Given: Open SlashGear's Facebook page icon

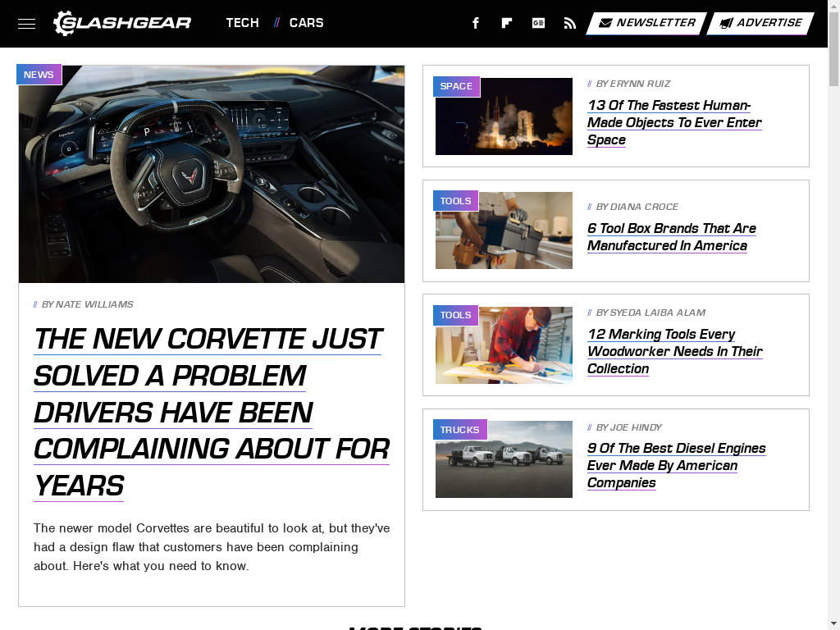Looking at the screenshot, I should tap(476, 23).
